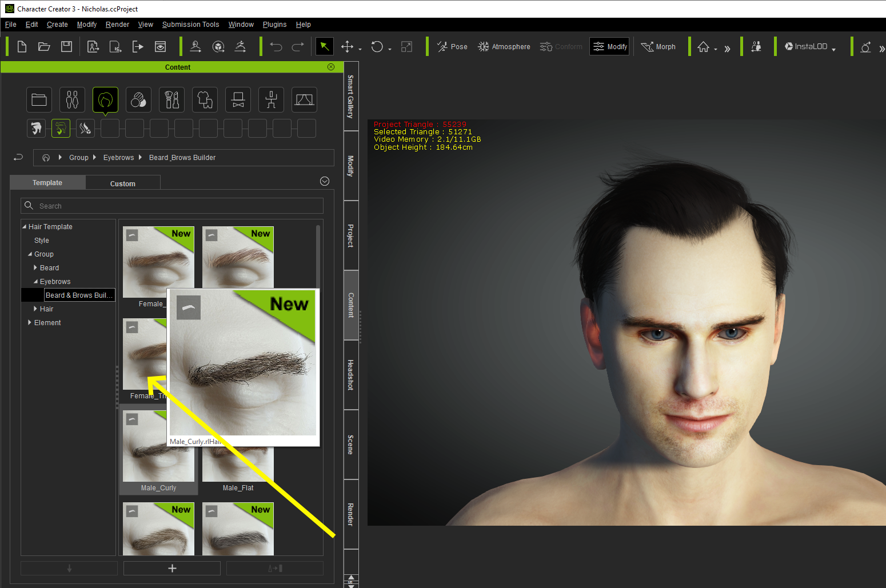Expand the Beard tree node
Viewport: 886px width, 588px height.
pyautogui.click(x=35, y=268)
